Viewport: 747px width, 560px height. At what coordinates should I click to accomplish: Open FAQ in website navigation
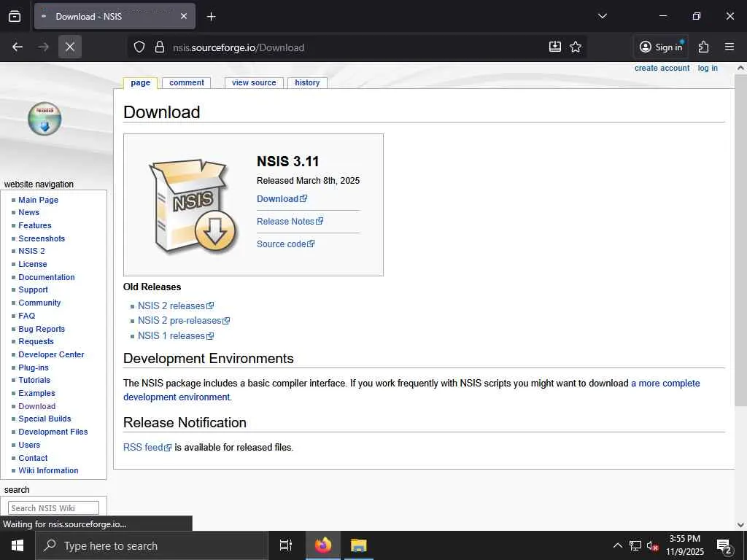click(x=27, y=316)
